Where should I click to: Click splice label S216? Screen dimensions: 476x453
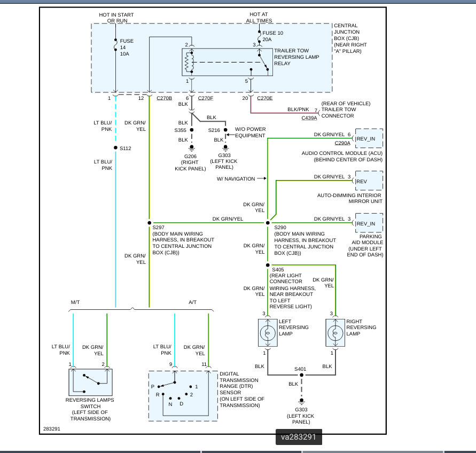214,130
